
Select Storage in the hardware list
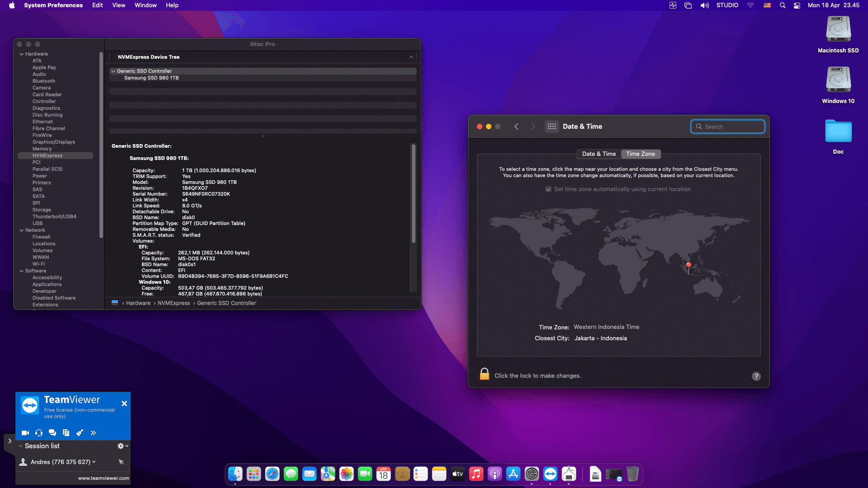tap(42, 210)
